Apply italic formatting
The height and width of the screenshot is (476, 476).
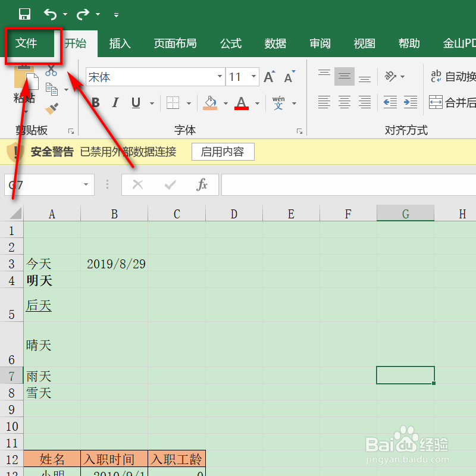(x=115, y=102)
